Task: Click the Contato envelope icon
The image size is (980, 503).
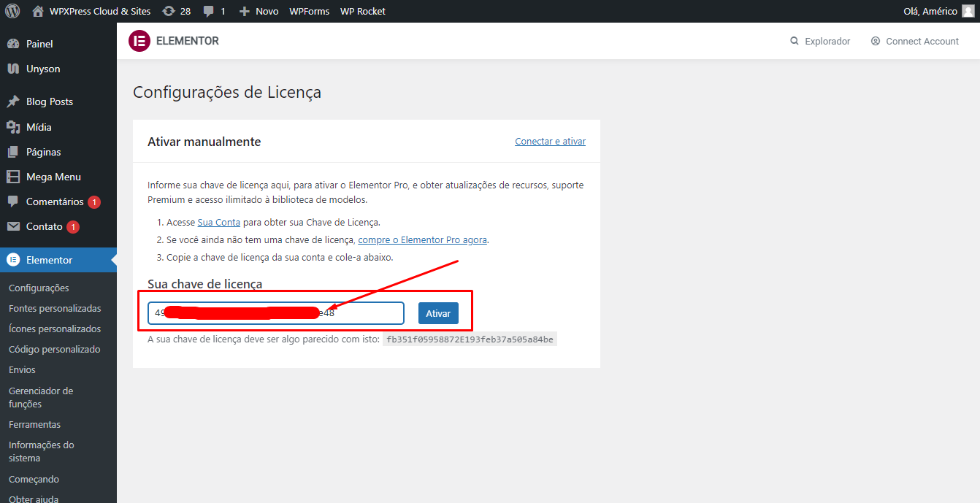Action: (x=12, y=226)
